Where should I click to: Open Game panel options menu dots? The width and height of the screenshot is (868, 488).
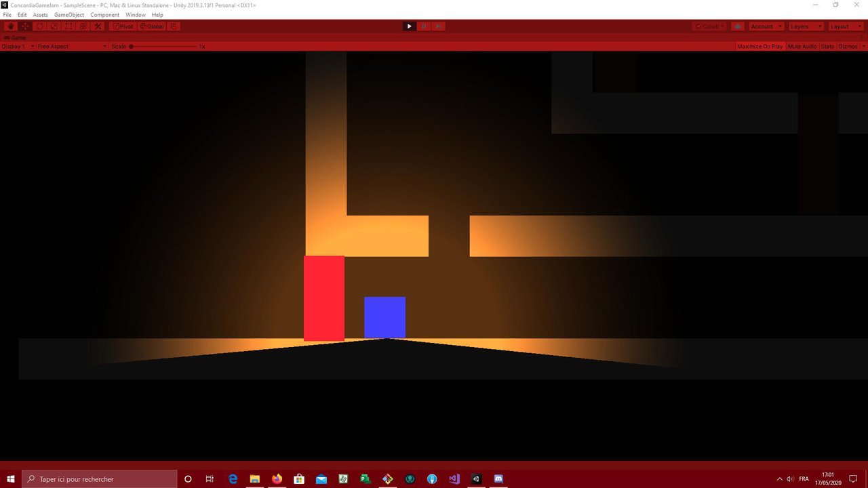863,38
